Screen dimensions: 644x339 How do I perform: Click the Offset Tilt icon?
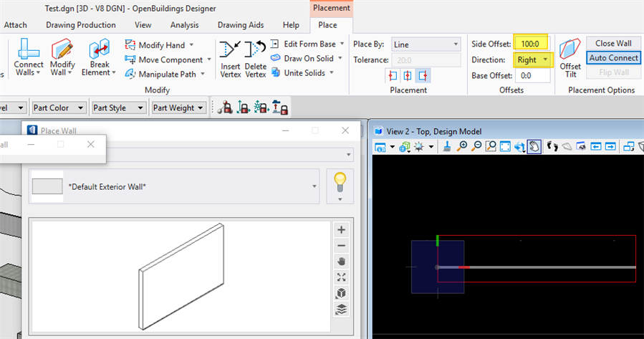570,58
